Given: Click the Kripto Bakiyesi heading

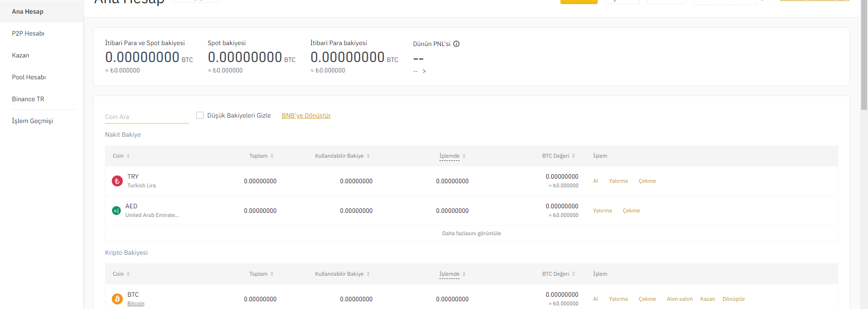Looking at the screenshot, I should tap(126, 252).
